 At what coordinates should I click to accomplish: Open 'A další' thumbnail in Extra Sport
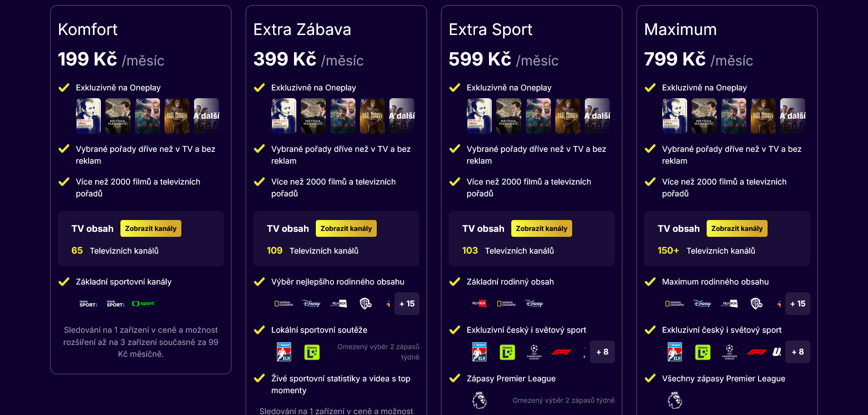click(597, 116)
